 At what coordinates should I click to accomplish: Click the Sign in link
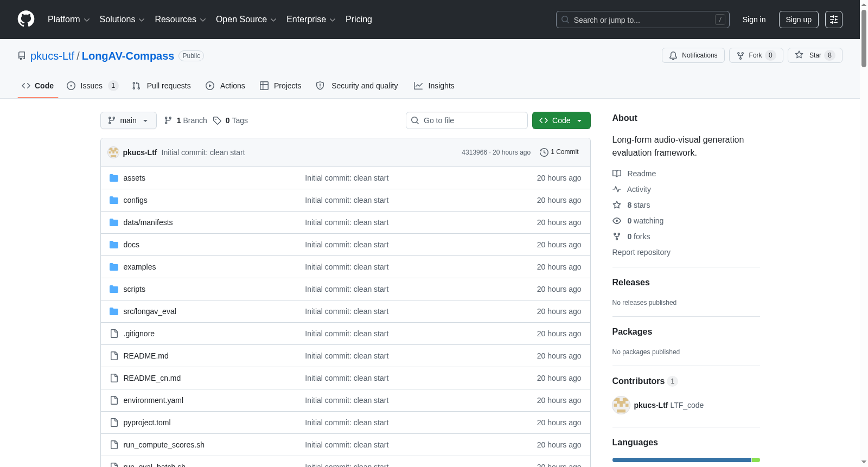[754, 20]
